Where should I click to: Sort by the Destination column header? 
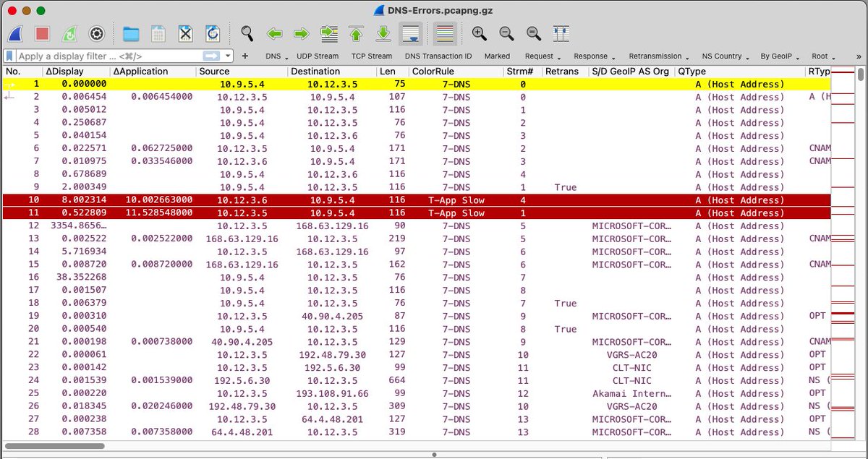[332, 72]
